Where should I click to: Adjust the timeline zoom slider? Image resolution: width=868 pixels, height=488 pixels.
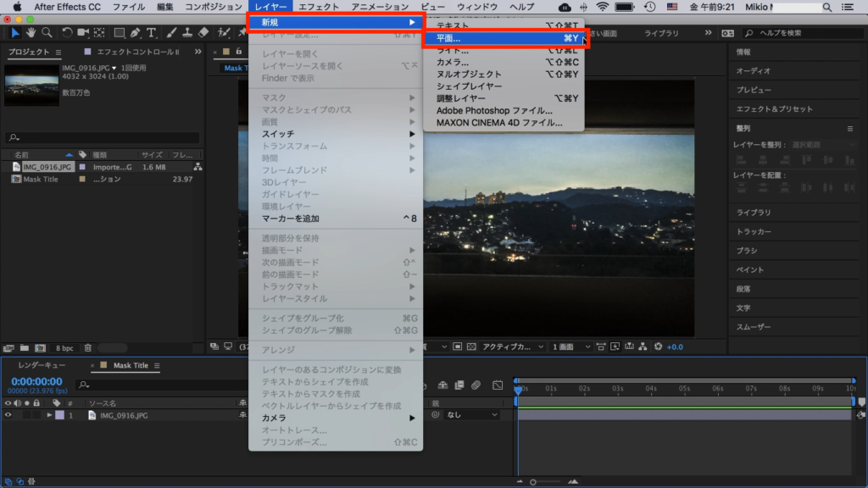(x=533, y=481)
